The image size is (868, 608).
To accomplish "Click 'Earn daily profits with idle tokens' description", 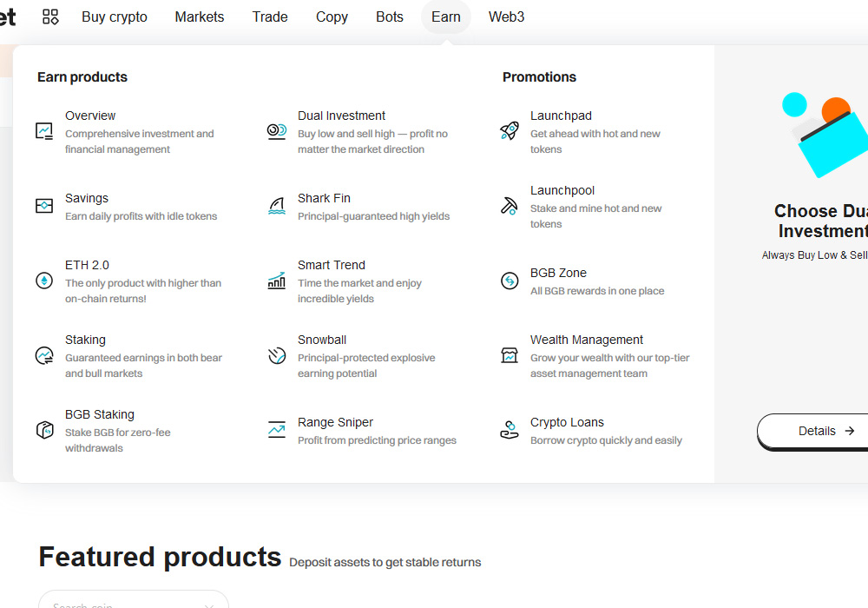I will [x=141, y=216].
